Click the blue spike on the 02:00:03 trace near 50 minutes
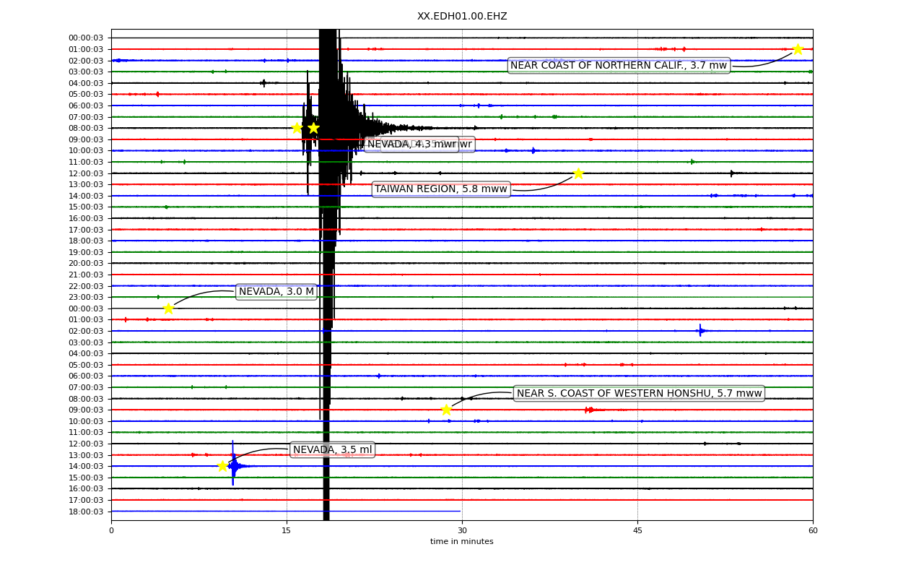This screenshot has height=578, width=924. (x=700, y=331)
